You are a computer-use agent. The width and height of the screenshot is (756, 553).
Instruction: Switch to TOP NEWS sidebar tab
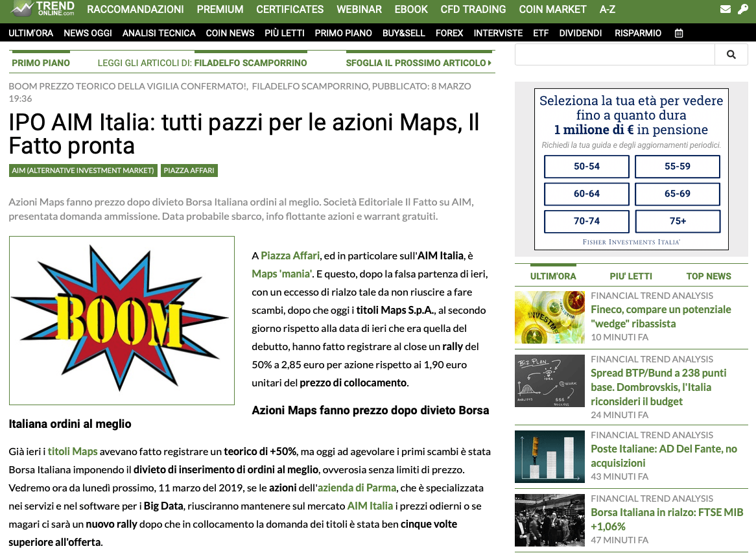(709, 276)
